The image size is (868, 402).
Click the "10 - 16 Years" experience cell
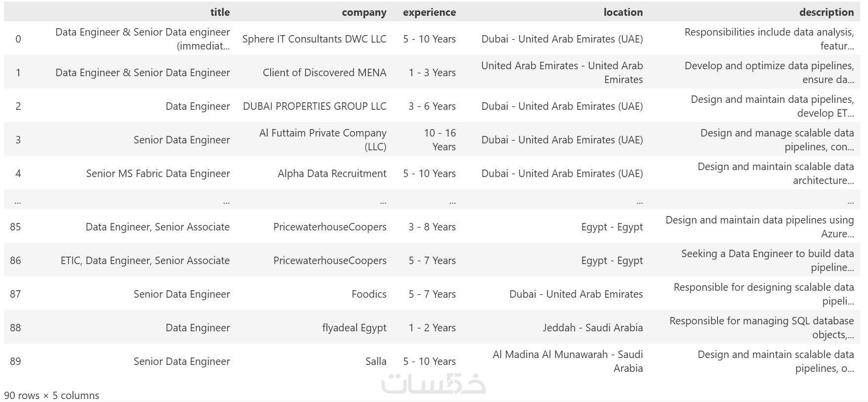click(x=439, y=140)
